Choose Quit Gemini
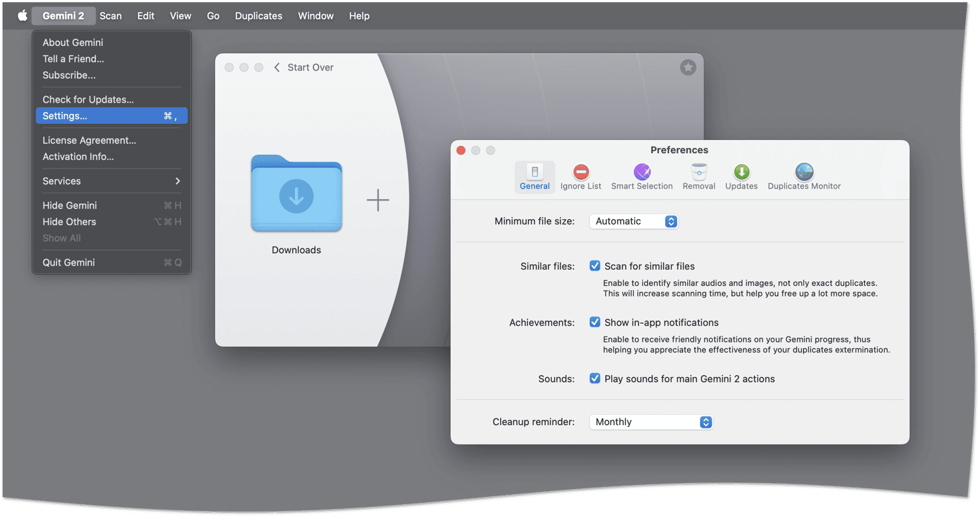Image resolution: width=980 pixels, height=517 pixels. (x=111, y=262)
